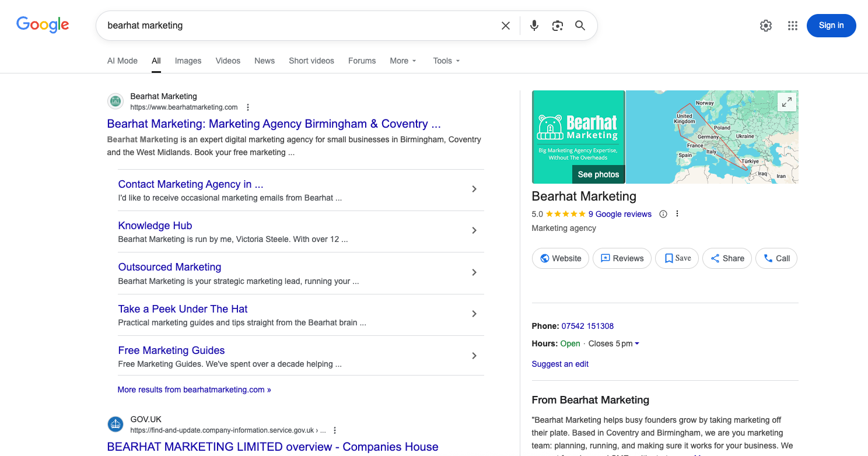Open the three-dot menu under bearhatmarketing.com
868x456 pixels.
(x=248, y=107)
